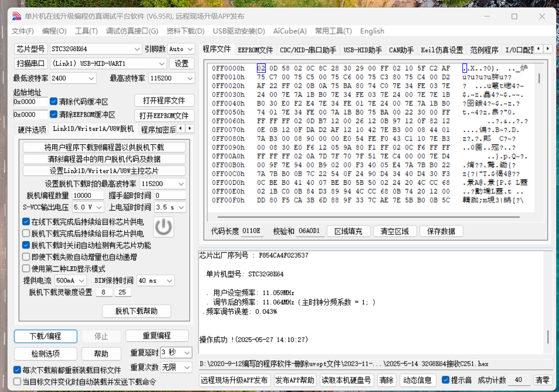The height and width of the screenshot is (392, 559).
Task: Click 打开EEPROM文件 button
Action: coord(164,116)
